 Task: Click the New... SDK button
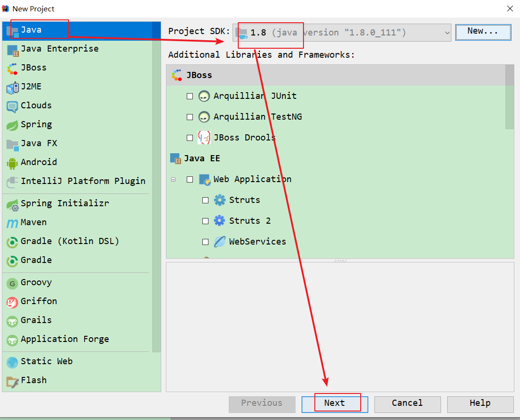click(483, 32)
